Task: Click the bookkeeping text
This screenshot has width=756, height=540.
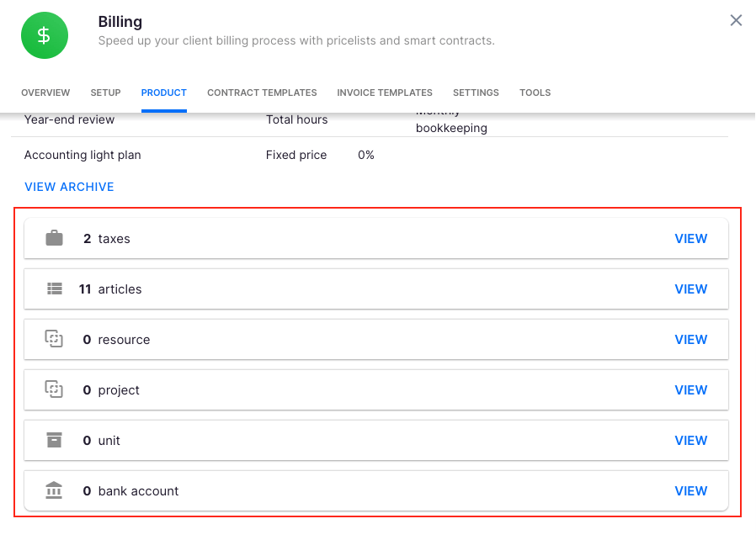Action: point(451,128)
